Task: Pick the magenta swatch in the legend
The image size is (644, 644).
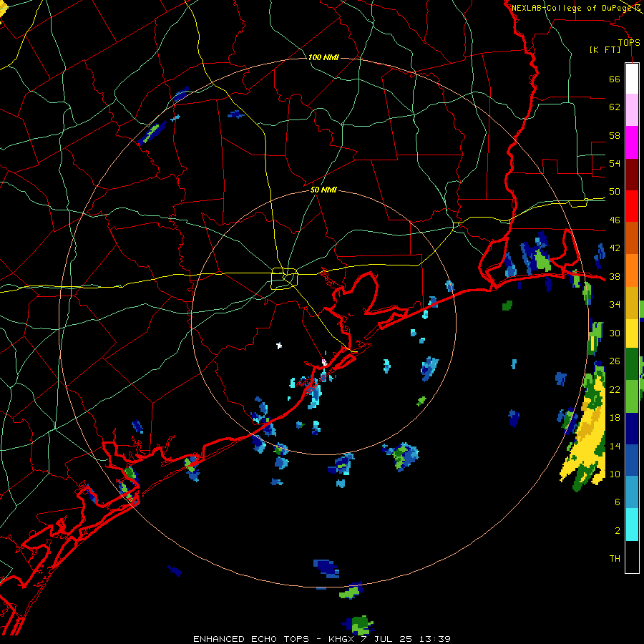Action: [x=632, y=142]
